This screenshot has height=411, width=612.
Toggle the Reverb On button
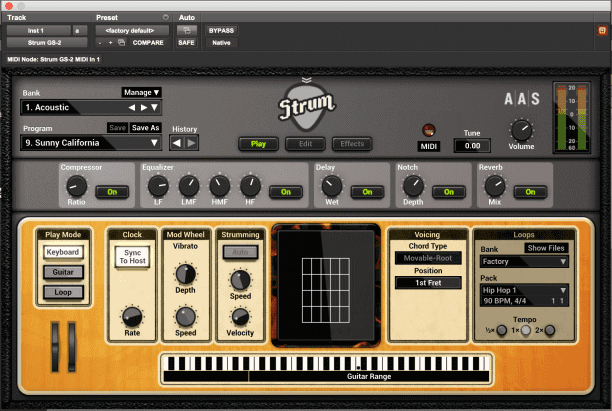pos(530,192)
